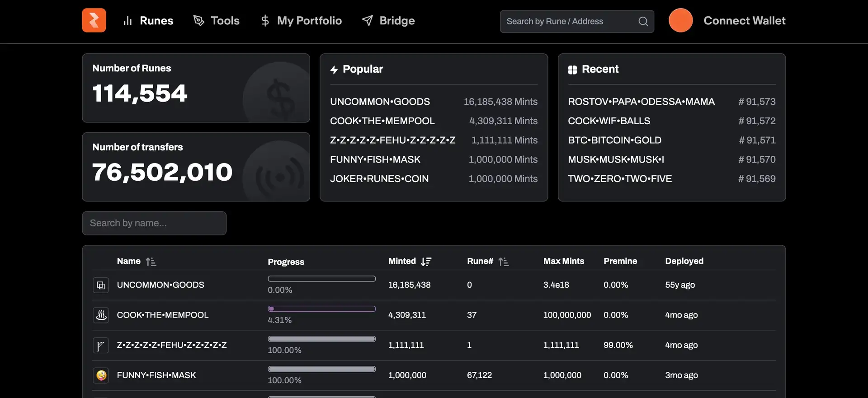Viewport: 868px width, 398px height.
Task: Click the FEHU rune symbol icon in table
Action: [x=101, y=346]
